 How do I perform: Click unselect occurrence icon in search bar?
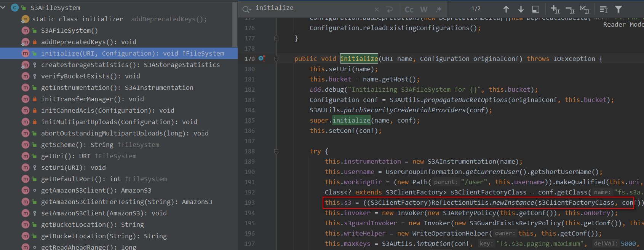pyautogui.click(x=570, y=9)
